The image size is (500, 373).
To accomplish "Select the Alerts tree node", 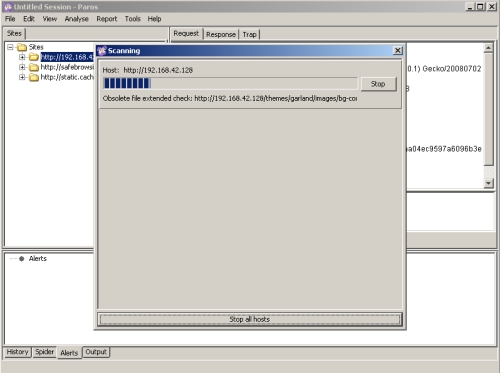I will 38,259.
